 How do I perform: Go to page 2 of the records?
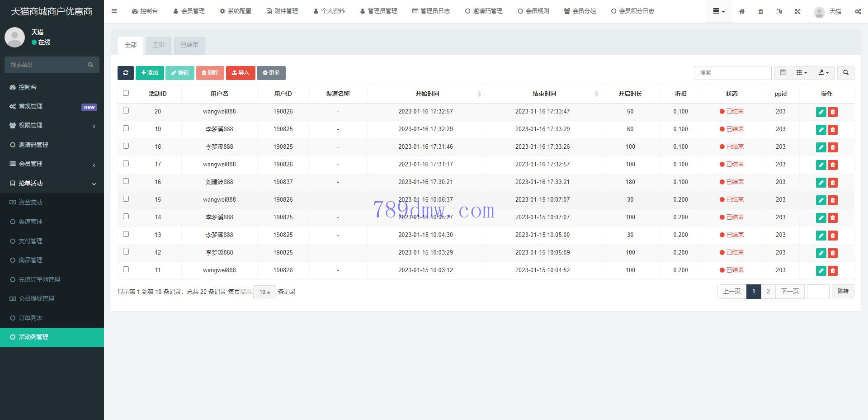coord(768,292)
